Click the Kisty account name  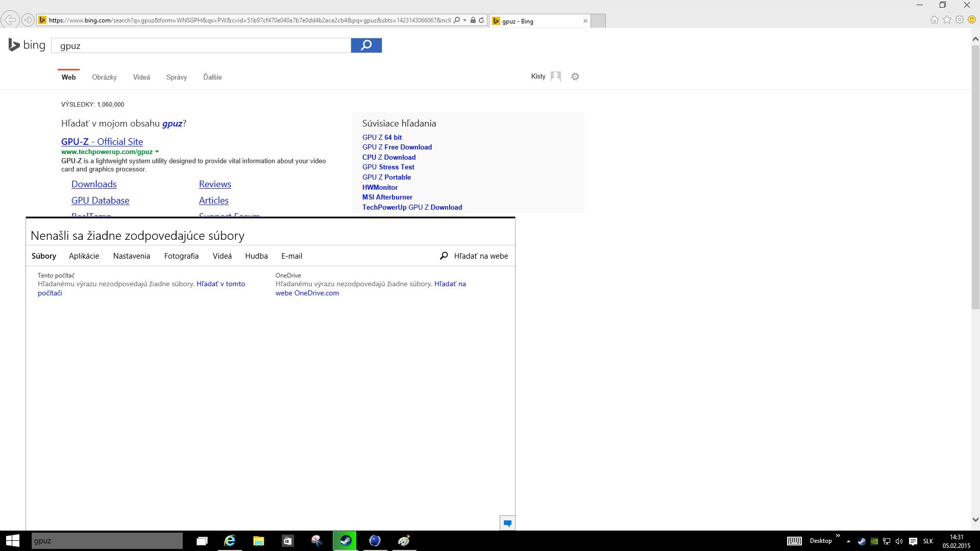tap(538, 77)
